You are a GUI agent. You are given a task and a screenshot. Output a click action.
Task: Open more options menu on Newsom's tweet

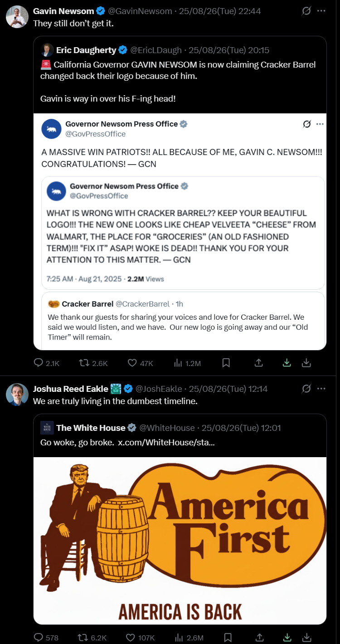pos(321,11)
